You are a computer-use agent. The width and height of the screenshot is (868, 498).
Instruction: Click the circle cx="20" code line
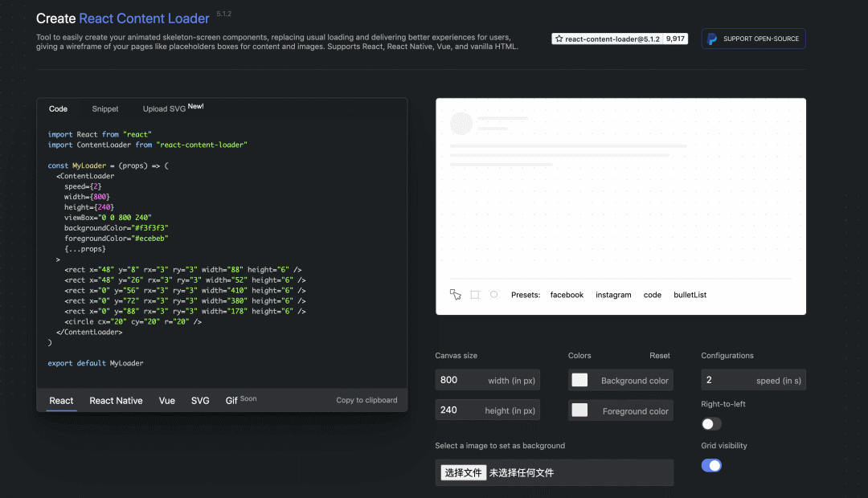click(133, 321)
